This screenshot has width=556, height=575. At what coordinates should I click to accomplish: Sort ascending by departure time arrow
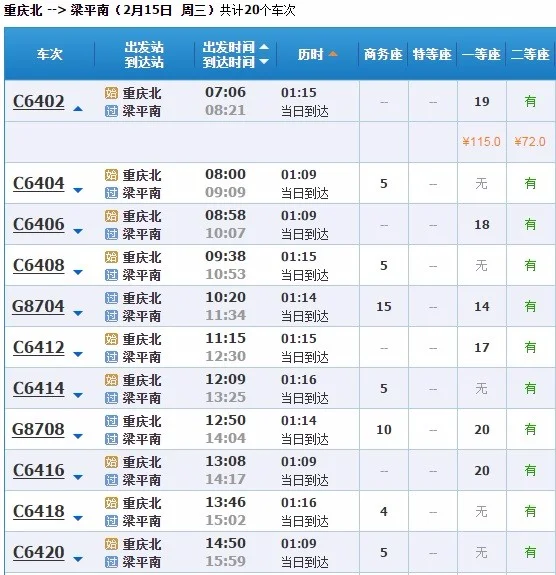[x=264, y=47]
